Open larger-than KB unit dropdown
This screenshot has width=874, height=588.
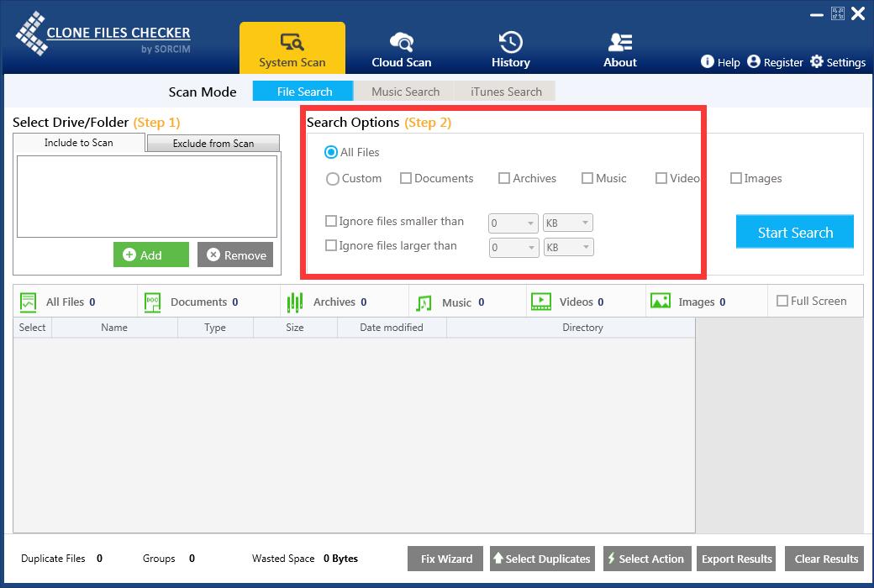pos(569,248)
